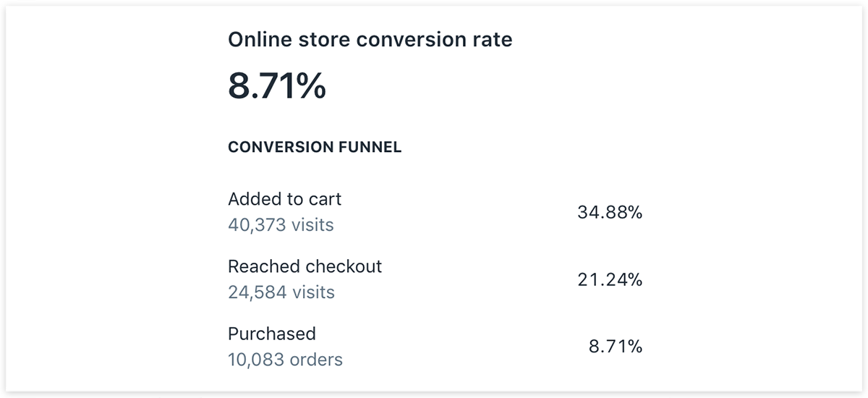This screenshot has width=868, height=398.
Task: Click the 34.88% added-to-cart percentage
Action: click(610, 213)
